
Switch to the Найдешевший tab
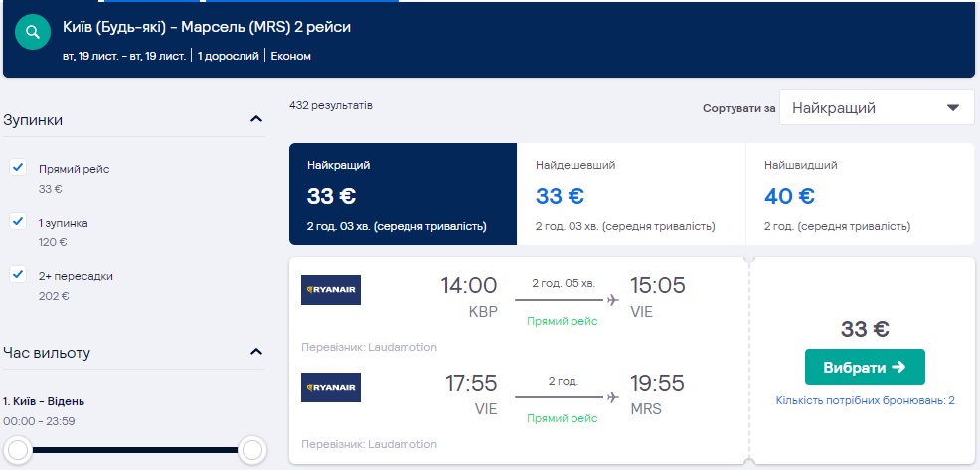pyautogui.click(x=631, y=195)
